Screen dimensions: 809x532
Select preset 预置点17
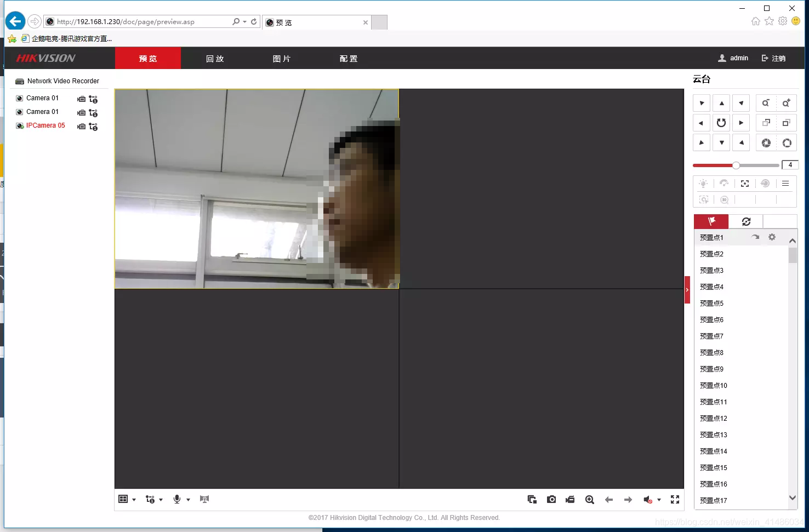pos(741,500)
